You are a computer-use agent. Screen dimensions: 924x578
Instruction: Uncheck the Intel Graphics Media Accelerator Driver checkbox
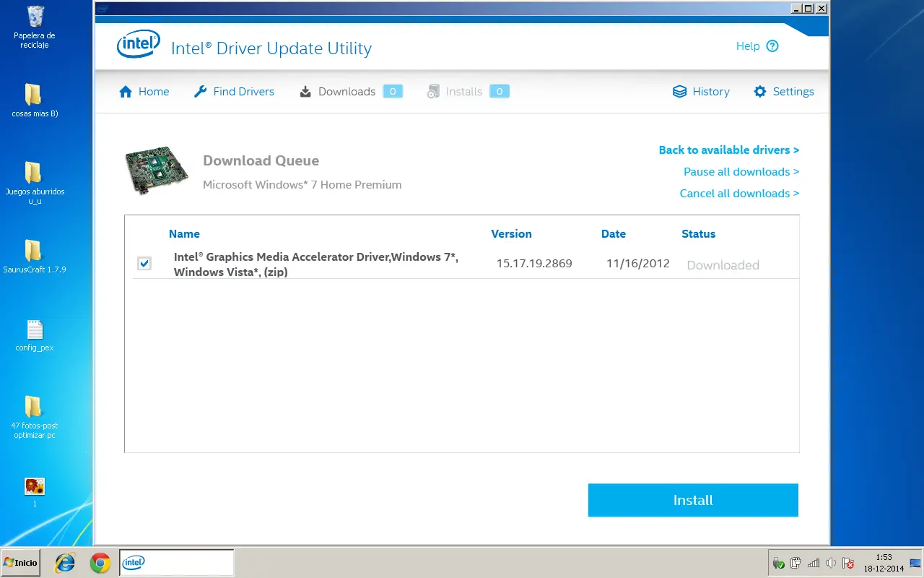tap(144, 264)
